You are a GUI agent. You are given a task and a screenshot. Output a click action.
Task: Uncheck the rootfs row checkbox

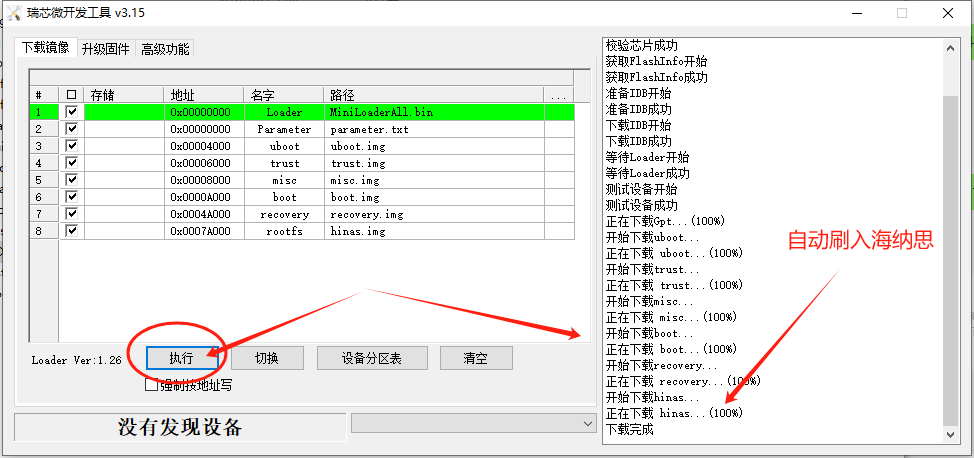(71, 231)
